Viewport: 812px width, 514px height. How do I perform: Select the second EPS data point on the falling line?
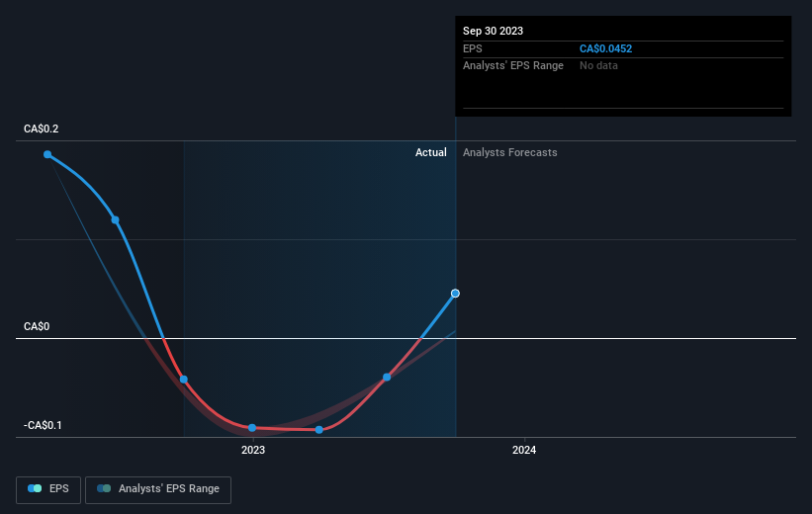point(116,220)
